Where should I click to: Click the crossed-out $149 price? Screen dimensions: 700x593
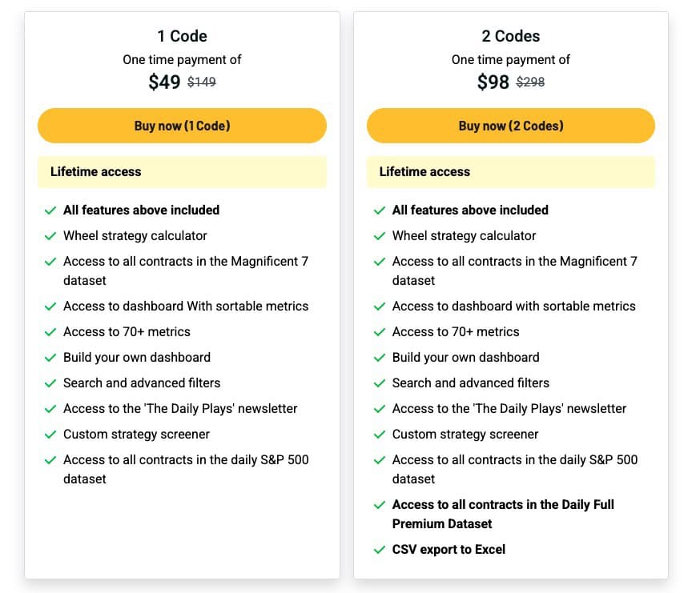(202, 82)
